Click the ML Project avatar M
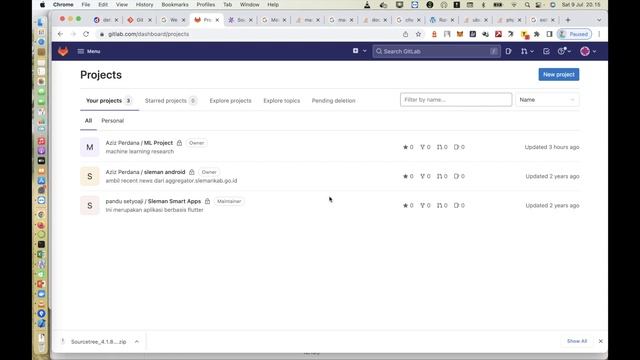This screenshot has width=640, height=360. coord(90,147)
